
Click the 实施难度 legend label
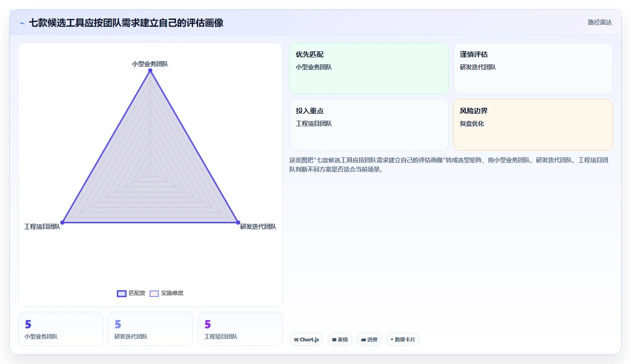172,293
